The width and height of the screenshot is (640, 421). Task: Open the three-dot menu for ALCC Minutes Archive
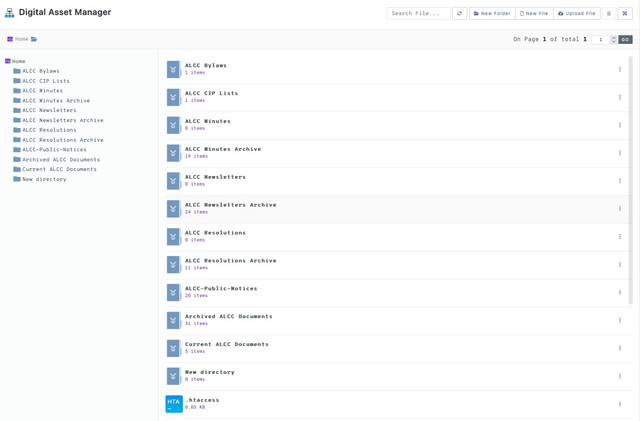click(x=620, y=153)
